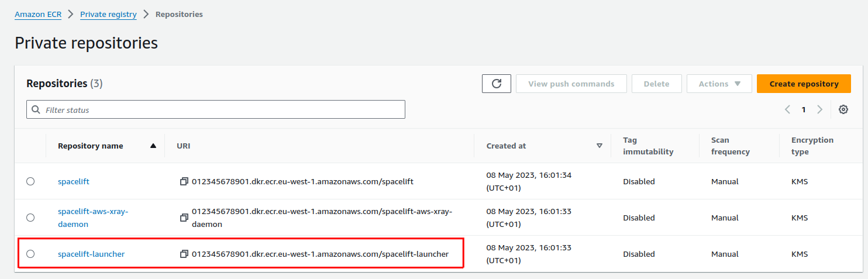Click the View push commands button
The height and width of the screenshot is (279, 868).
click(x=571, y=84)
